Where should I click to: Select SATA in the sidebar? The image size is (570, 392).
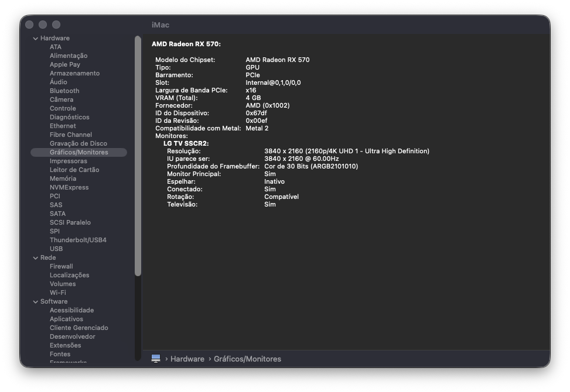click(57, 214)
